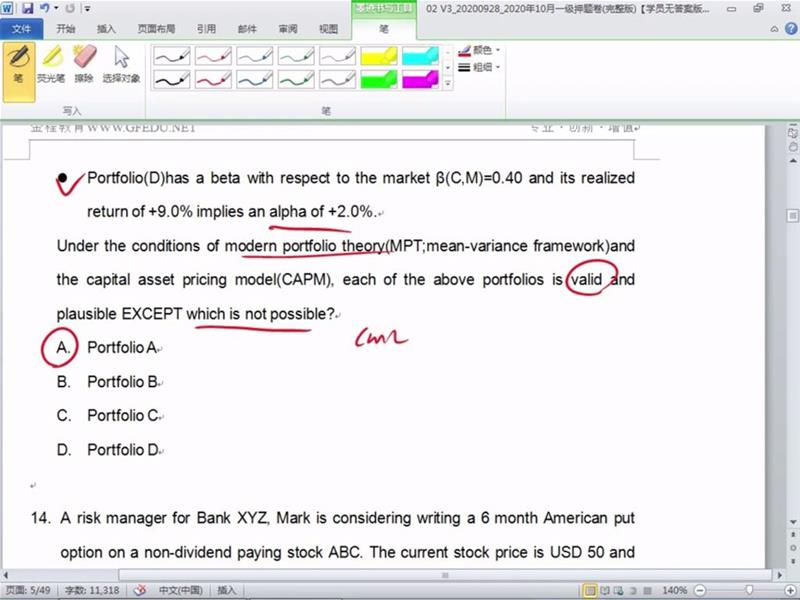
Task: Toggle the Insert (插入) mode in status bar
Action: (x=227, y=590)
